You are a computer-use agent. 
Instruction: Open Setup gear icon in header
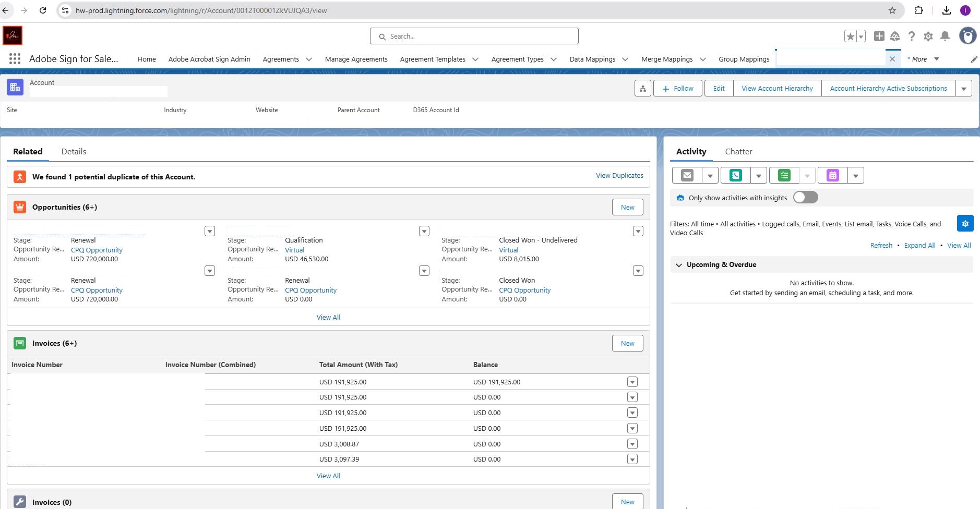928,36
